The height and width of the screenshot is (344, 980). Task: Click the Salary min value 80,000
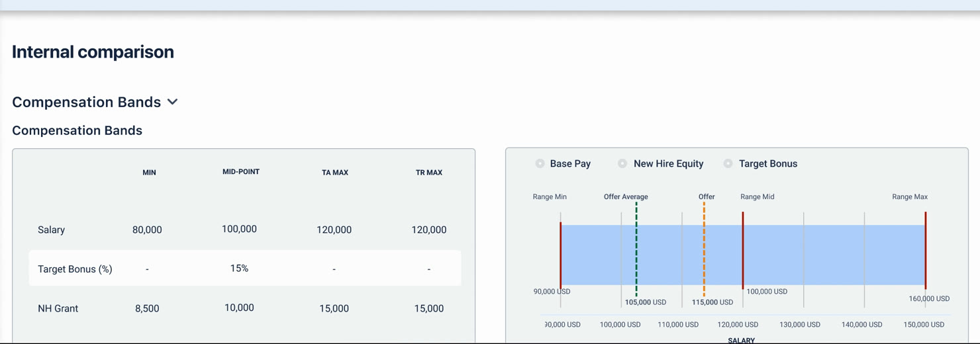(x=147, y=230)
